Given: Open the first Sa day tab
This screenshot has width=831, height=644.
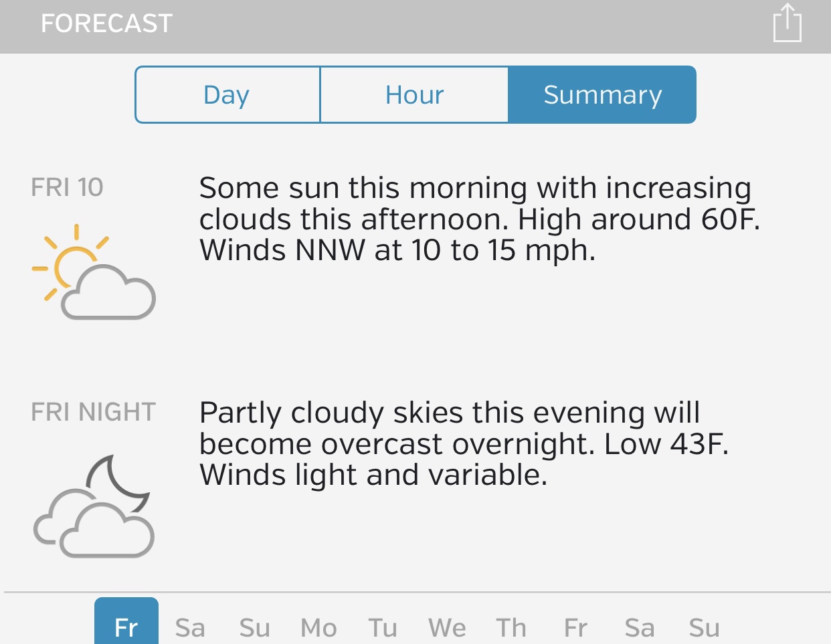Looking at the screenshot, I should [x=190, y=628].
